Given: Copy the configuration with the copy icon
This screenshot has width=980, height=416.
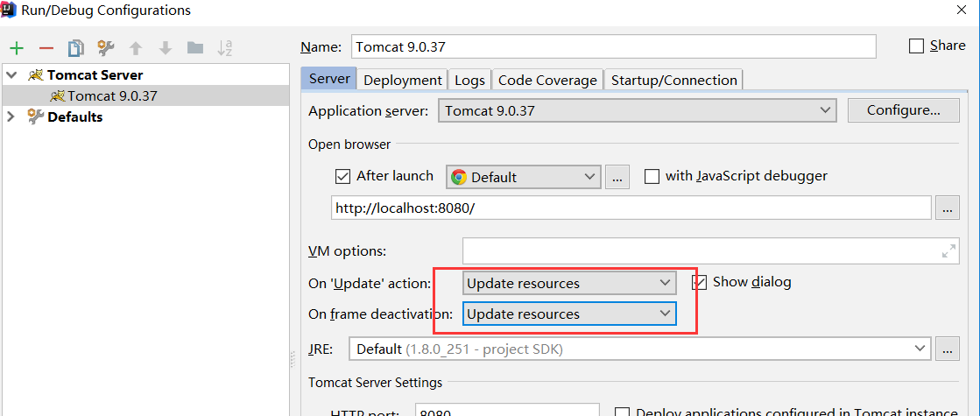Looking at the screenshot, I should [75, 48].
